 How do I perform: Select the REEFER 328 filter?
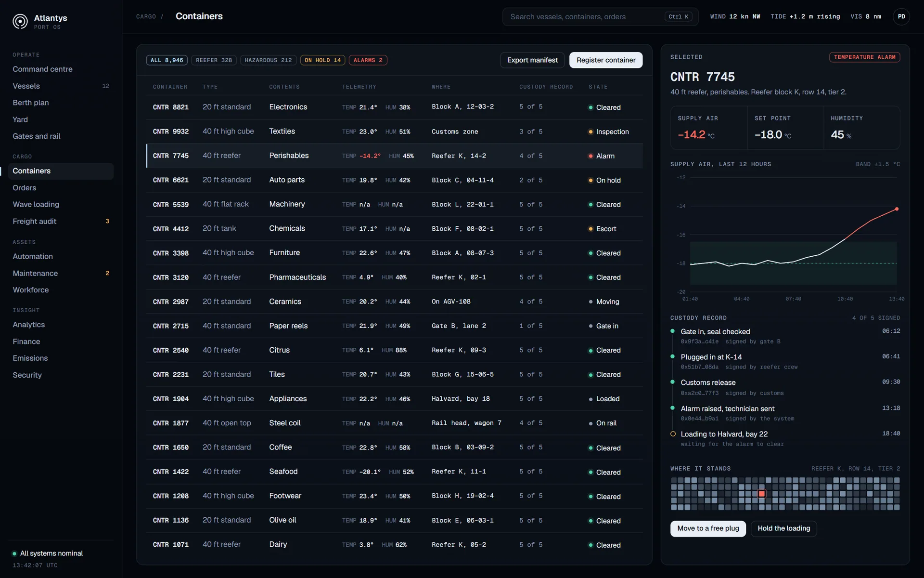(214, 60)
